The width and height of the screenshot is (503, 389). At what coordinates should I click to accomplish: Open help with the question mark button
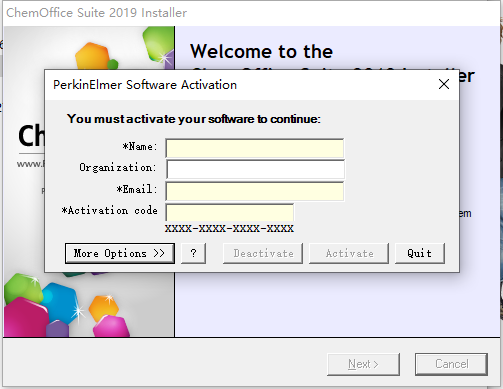tap(193, 253)
